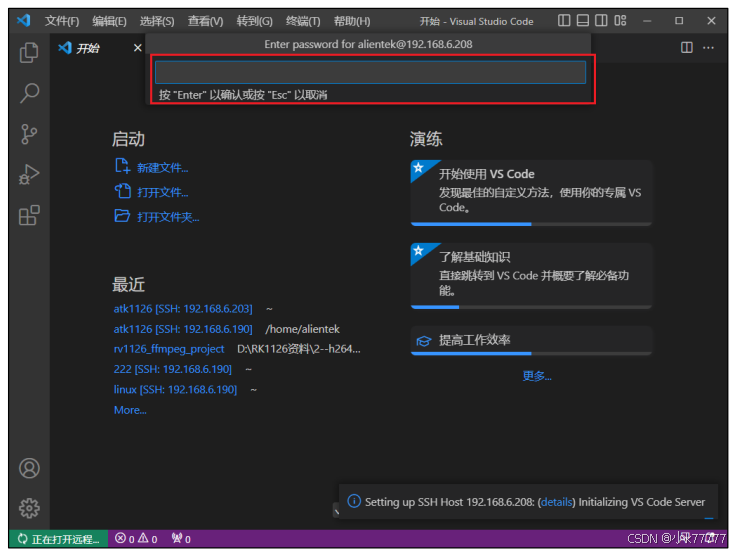Click the folder icon beside 打开文件夹

(122, 216)
